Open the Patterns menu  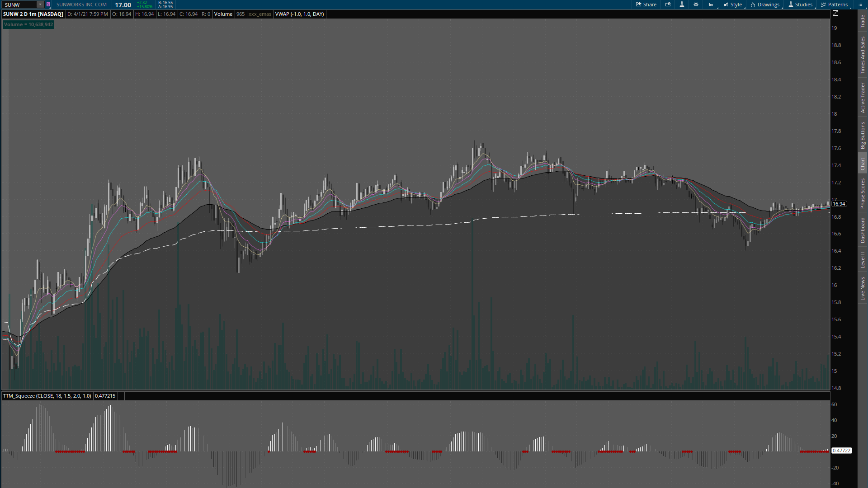[834, 5]
